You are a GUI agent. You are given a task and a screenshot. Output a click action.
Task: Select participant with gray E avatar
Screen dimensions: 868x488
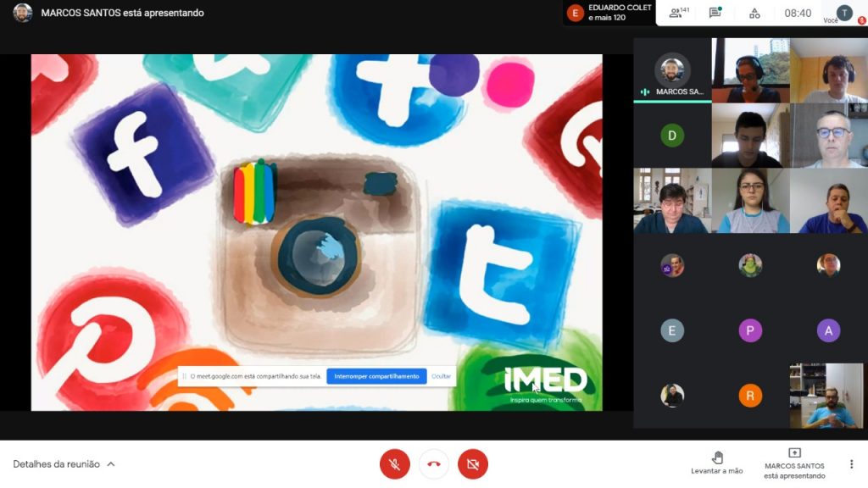tap(672, 331)
